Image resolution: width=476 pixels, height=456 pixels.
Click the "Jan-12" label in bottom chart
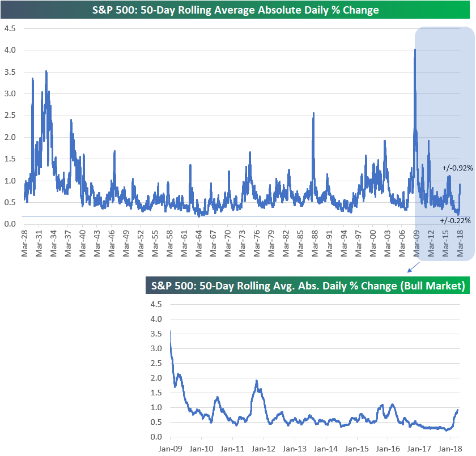[263, 449]
